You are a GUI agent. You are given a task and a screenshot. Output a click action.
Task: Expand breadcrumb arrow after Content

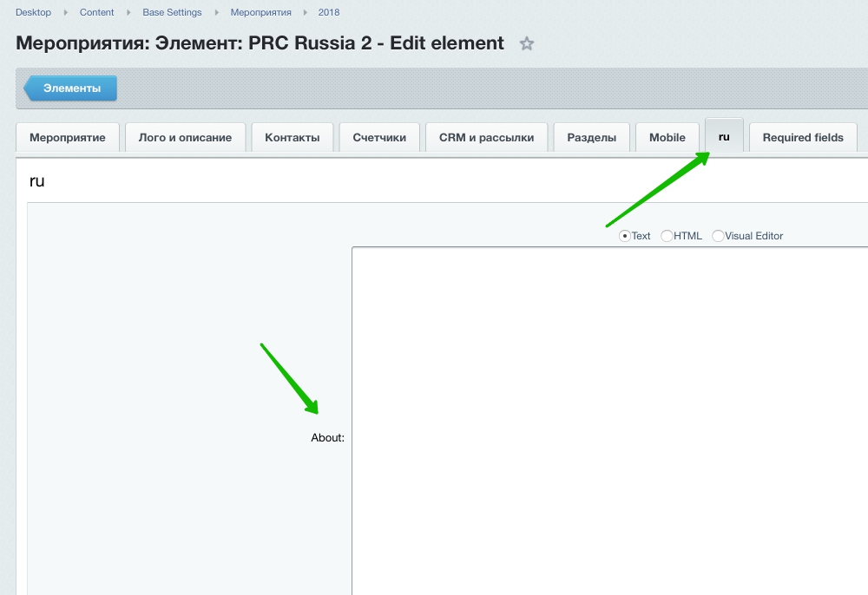point(128,13)
